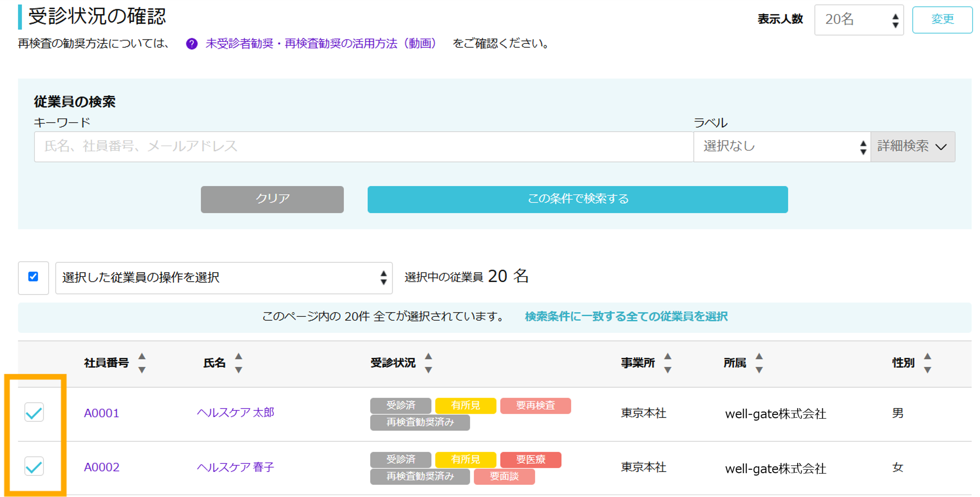The image size is (980, 497).
Task: Click 選択中の従業員 20 名 count text
Action: click(466, 276)
